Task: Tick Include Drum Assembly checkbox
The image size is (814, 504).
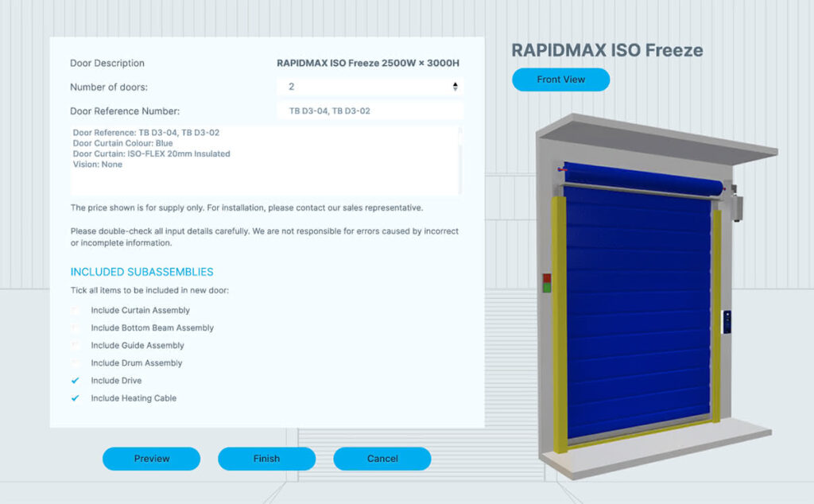Action: (x=76, y=363)
